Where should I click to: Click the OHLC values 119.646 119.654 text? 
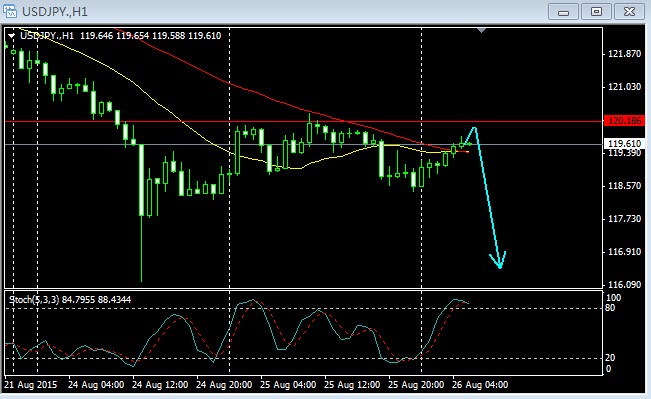(115, 36)
